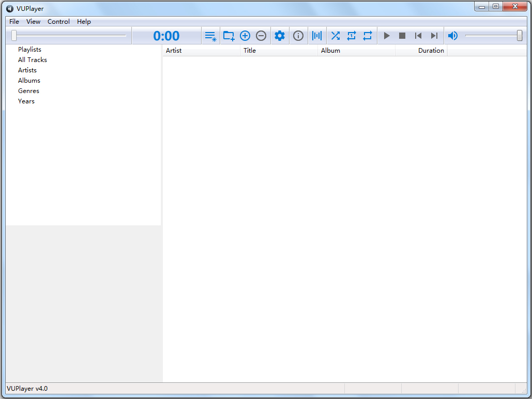This screenshot has width=532, height=399.
Task: Sort by the Album column header
Action: [356, 51]
